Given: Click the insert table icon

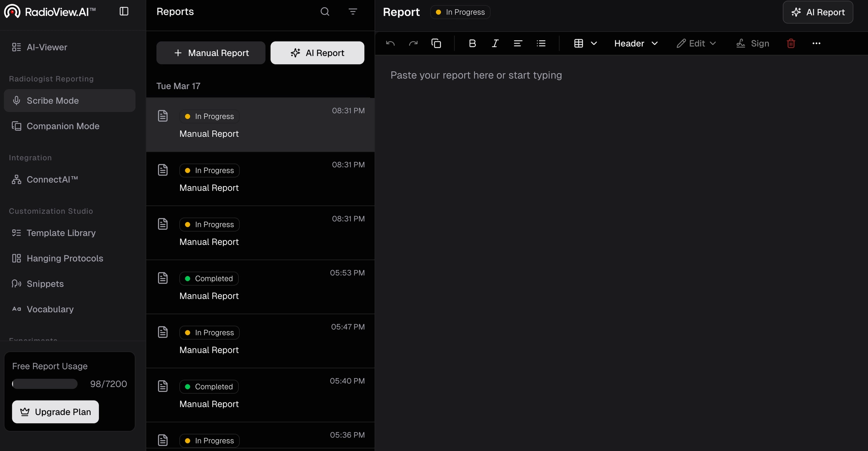Looking at the screenshot, I should click(579, 43).
